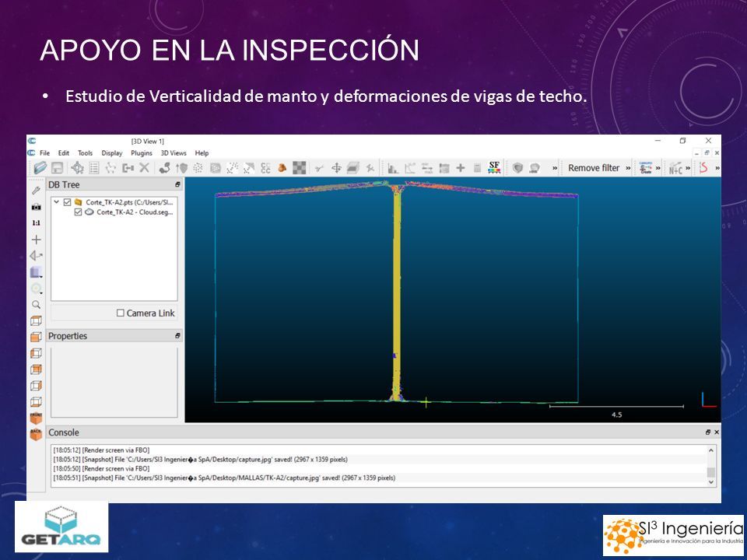Click the Canupo Create plugin icon
The width and height of the screenshot is (747, 560).
pyautogui.click(x=646, y=168)
